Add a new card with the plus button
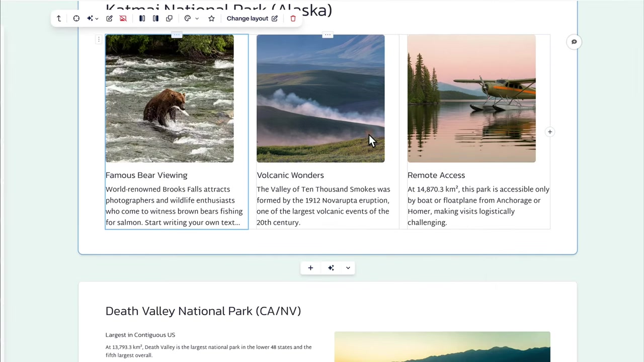Image resolution: width=644 pixels, height=362 pixels. [310, 268]
